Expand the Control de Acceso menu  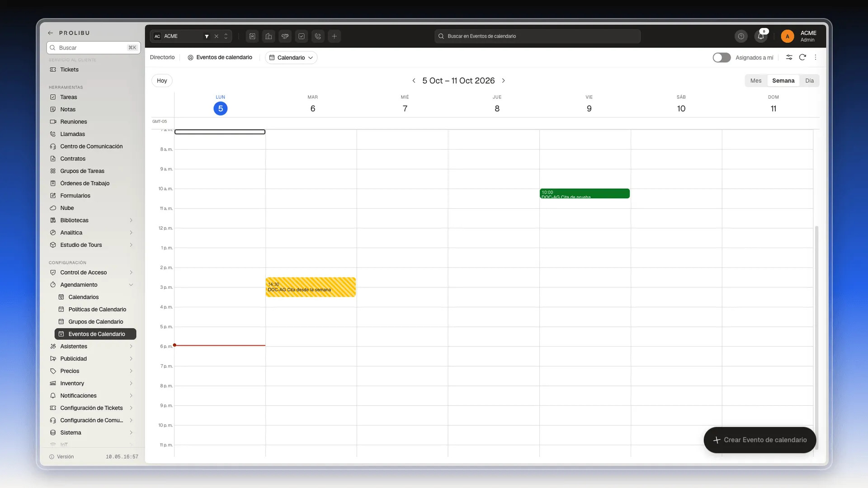pyautogui.click(x=131, y=272)
